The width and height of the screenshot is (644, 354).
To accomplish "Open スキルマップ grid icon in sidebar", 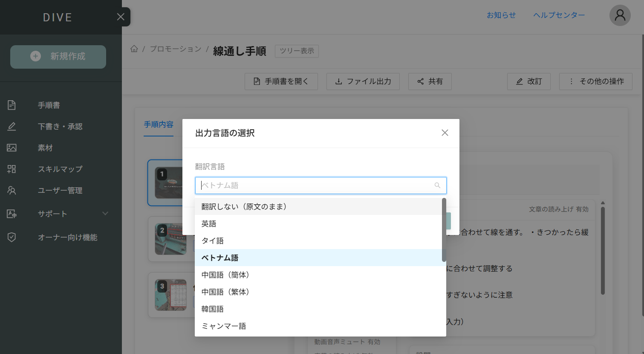I will (x=12, y=169).
